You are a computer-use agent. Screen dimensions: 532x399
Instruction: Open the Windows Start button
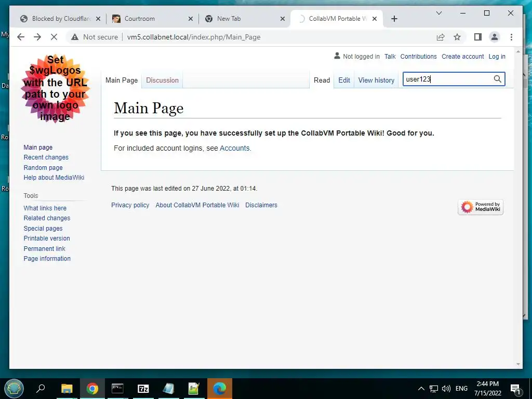click(x=14, y=389)
